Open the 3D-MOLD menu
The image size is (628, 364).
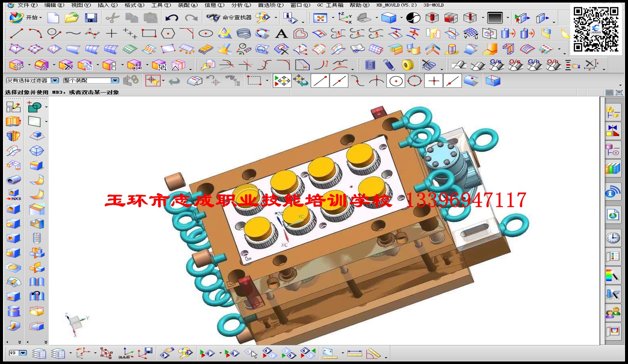tap(433, 5)
